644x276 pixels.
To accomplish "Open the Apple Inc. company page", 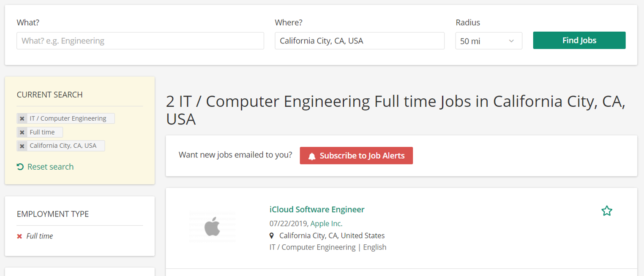I will 326,223.
